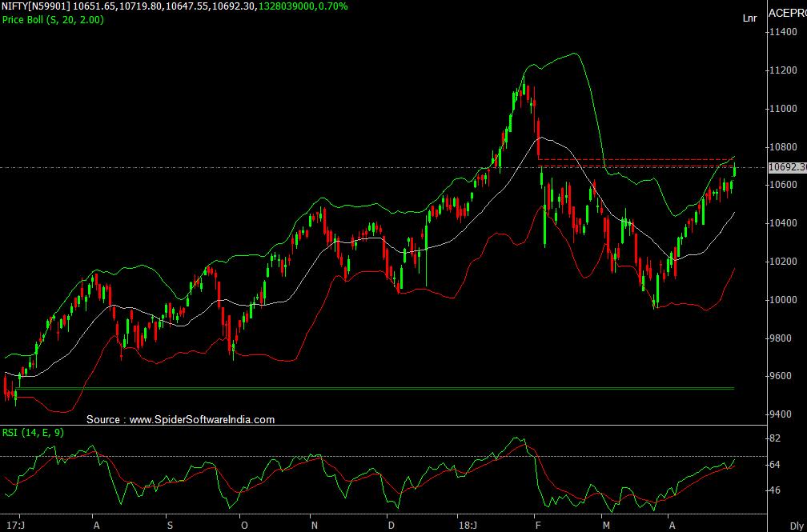Click the NIFTY[N59901] symbol header text
This screenshot has height=532, width=807.
pos(36,6)
